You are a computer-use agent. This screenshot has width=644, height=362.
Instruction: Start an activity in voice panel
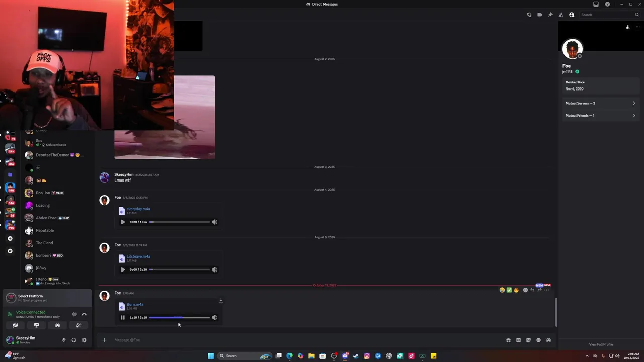tap(57, 325)
